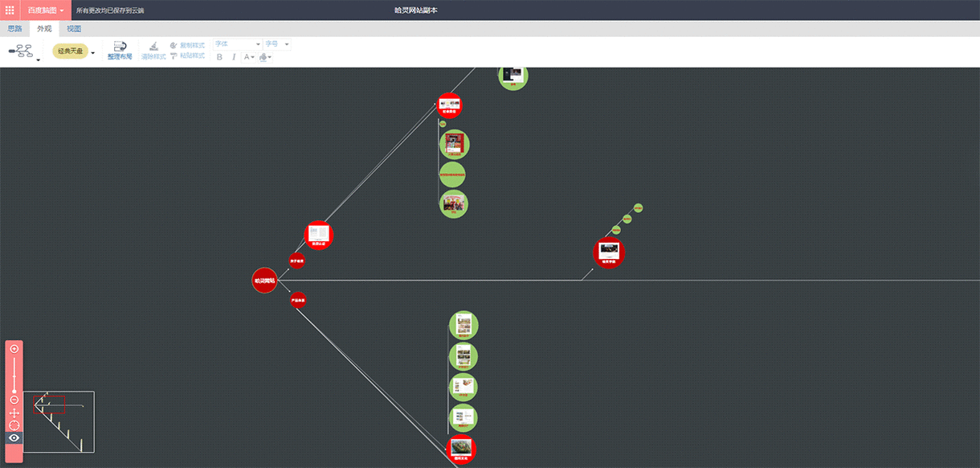Select the red node with landscape photo at bottom
The image size is (980, 468).
coord(461,449)
